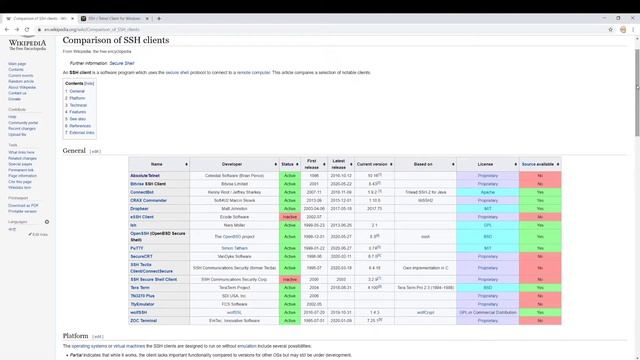
Task: Open the ZOC Terminal table entry
Action: (x=143, y=320)
